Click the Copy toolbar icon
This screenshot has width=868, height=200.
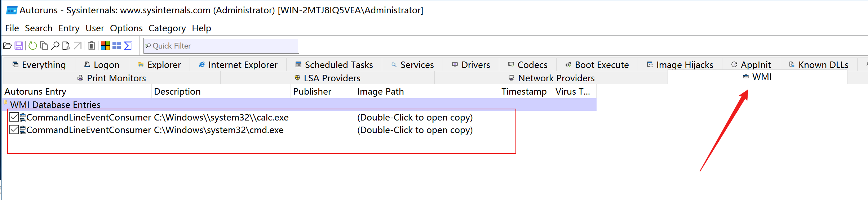(44, 46)
